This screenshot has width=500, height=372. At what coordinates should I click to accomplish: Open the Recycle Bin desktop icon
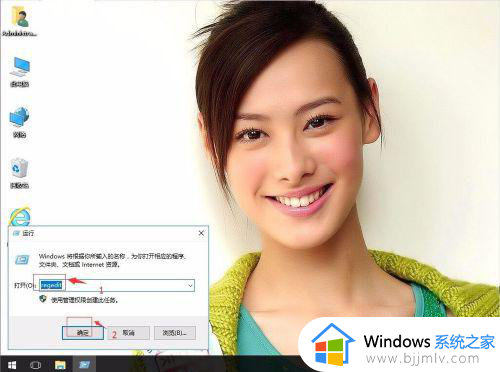tap(20, 173)
